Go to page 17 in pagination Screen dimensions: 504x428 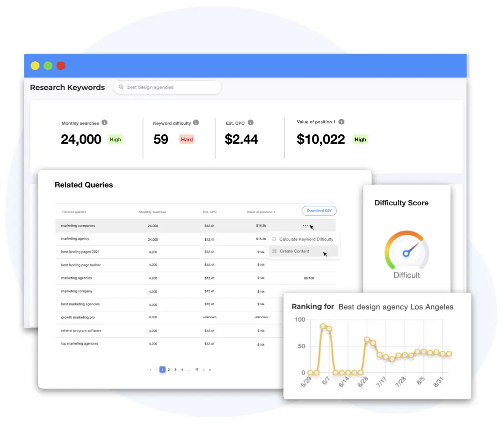click(197, 370)
